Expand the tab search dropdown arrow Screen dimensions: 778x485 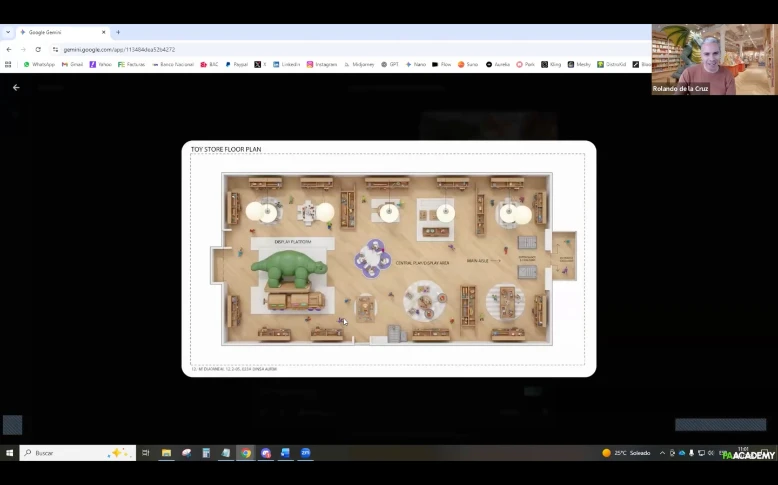click(8, 32)
